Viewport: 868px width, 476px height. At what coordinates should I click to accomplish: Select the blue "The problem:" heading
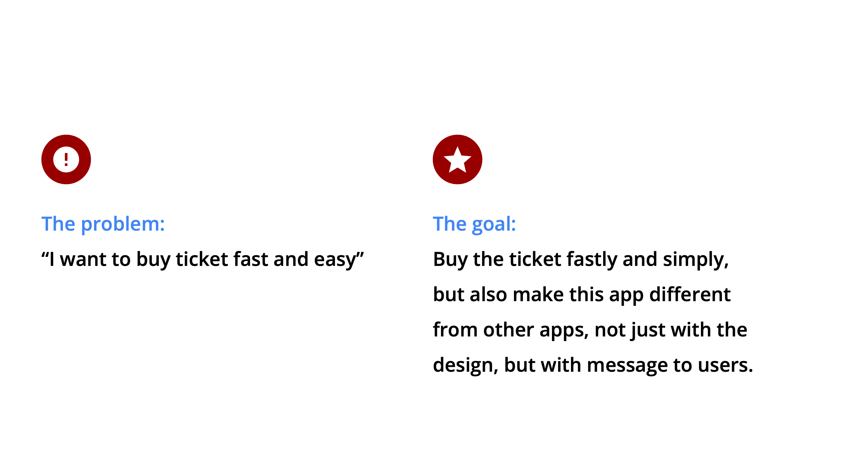click(x=103, y=224)
